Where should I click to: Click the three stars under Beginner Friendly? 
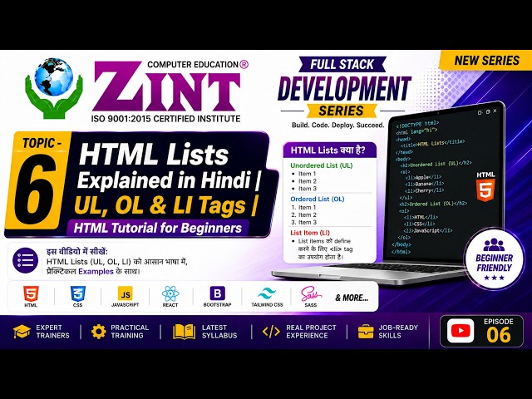coord(494,278)
